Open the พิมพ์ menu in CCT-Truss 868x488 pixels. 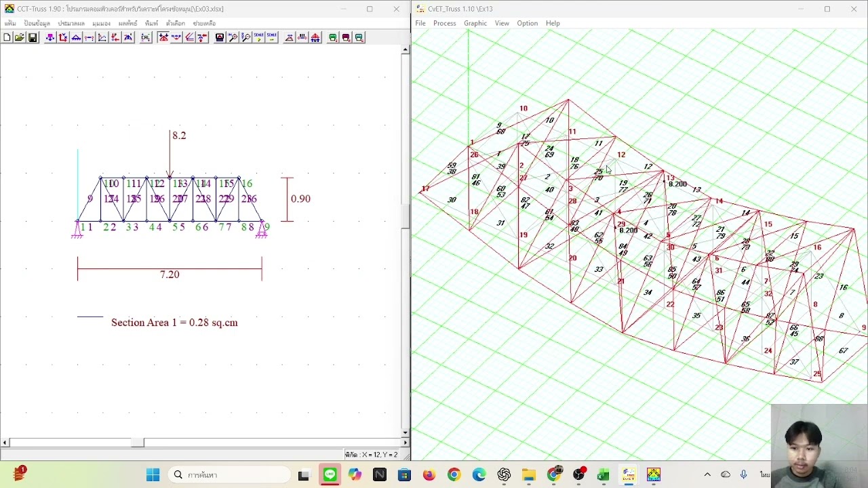(151, 23)
